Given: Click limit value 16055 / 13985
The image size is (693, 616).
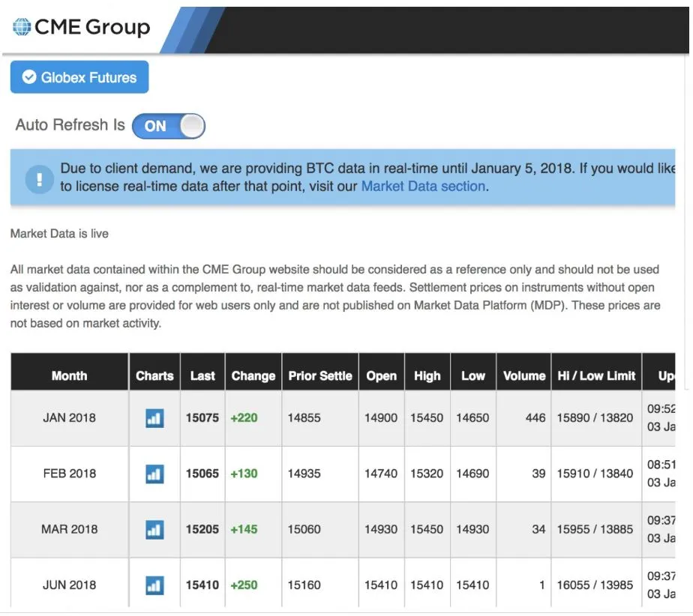Looking at the screenshot, I should [x=595, y=585].
